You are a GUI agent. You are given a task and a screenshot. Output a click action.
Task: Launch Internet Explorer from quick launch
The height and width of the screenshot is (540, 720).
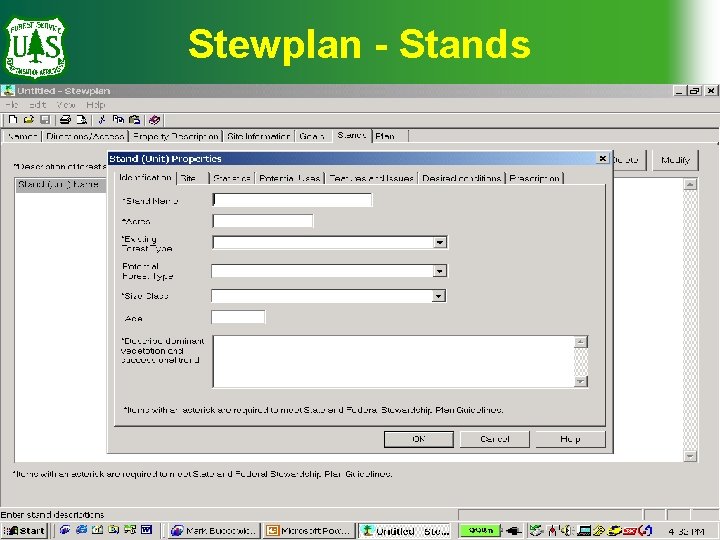click(x=81, y=530)
